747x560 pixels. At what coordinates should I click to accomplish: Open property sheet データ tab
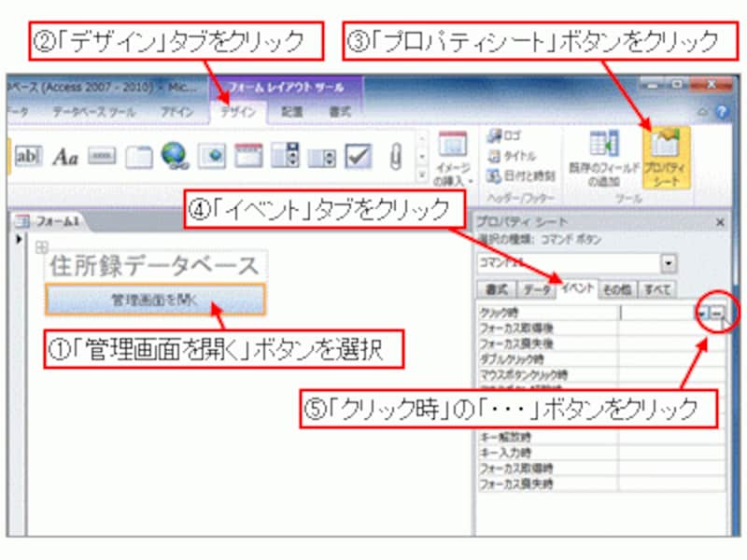pyautogui.click(x=536, y=289)
